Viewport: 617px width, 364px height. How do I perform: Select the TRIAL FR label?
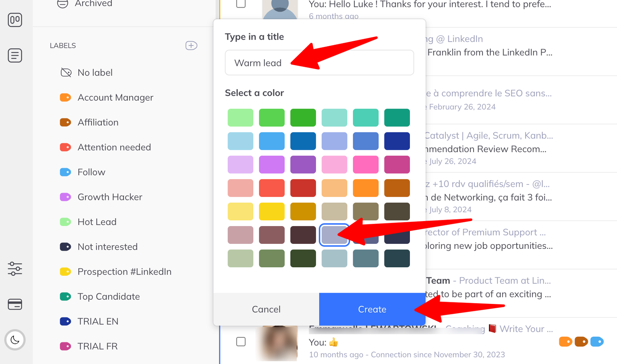click(89, 346)
